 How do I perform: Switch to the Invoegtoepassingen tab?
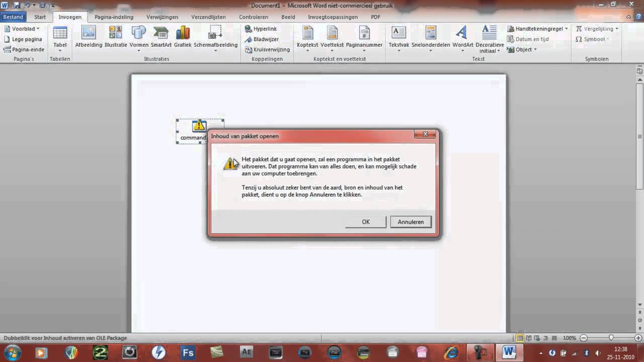pyautogui.click(x=333, y=17)
